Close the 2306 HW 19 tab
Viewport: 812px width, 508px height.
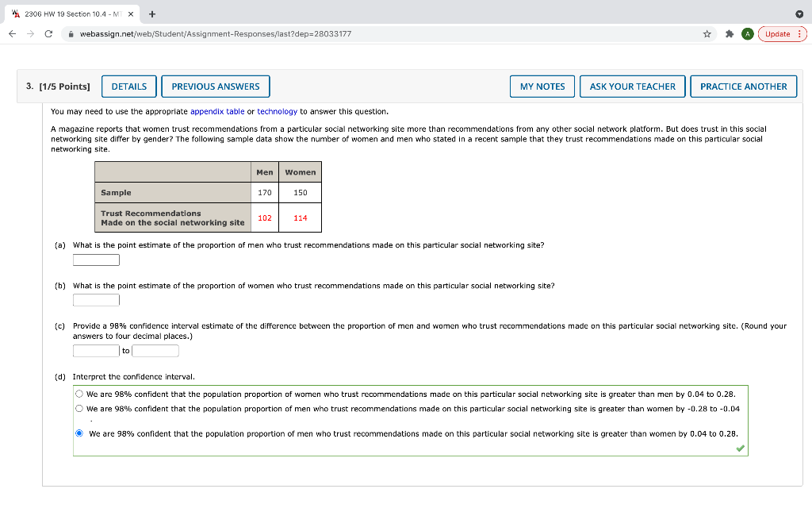pos(131,14)
